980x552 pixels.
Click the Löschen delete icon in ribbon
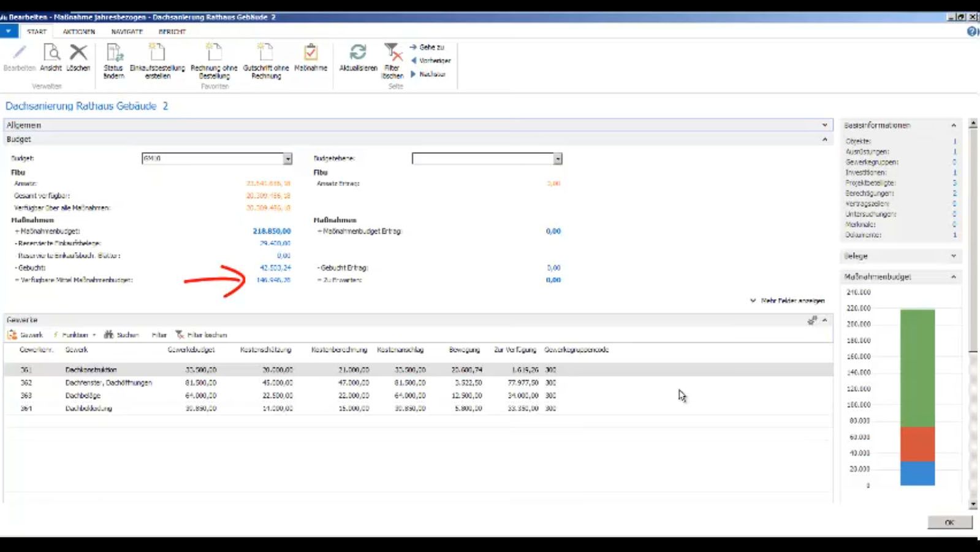pyautogui.click(x=78, y=53)
